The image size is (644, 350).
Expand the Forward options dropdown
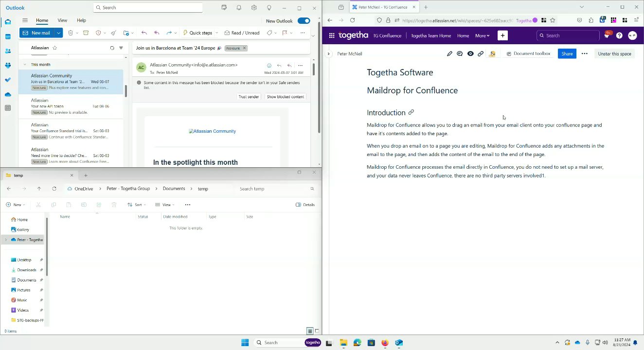click(x=176, y=33)
